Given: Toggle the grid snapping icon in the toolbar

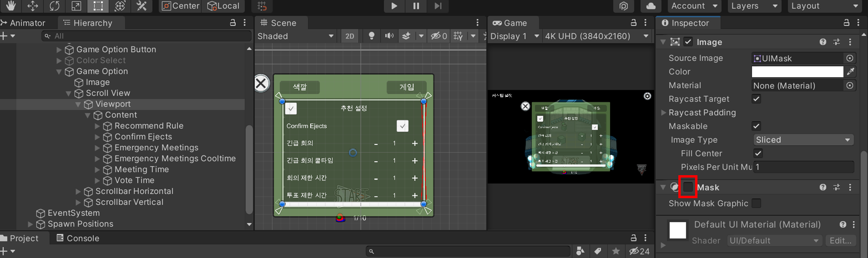Looking at the screenshot, I should coord(262,6).
